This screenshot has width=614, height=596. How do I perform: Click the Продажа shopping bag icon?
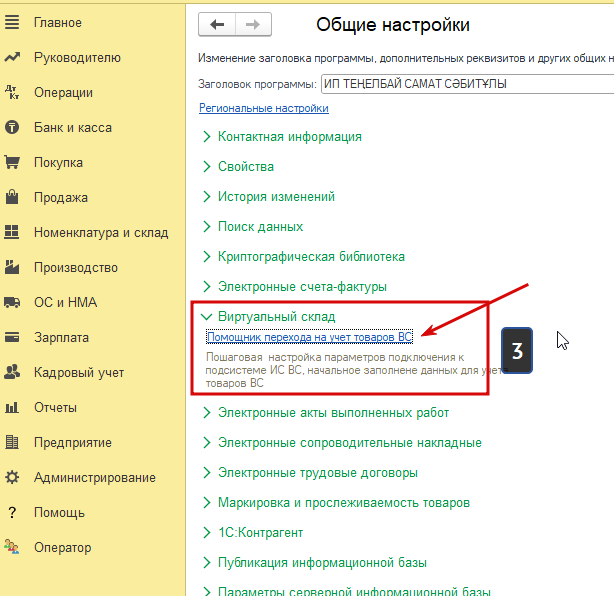pos(12,197)
